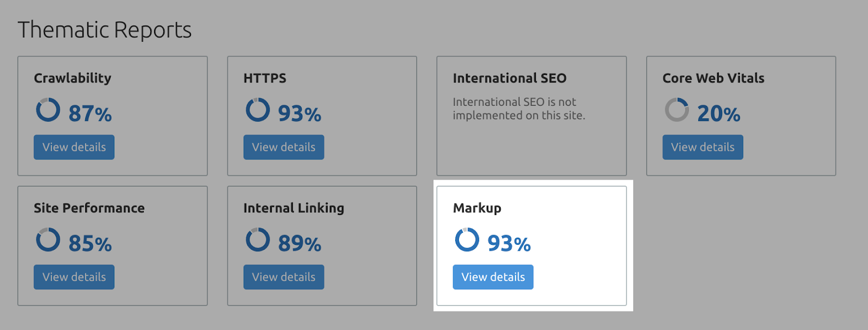This screenshot has width=868, height=330.
Task: Click the Core Web Vitals 20% score
Action: pyautogui.click(x=718, y=114)
